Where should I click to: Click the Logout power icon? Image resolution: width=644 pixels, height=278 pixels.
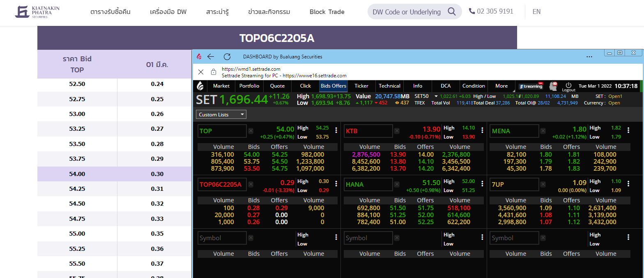pyautogui.click(x=568, y=86)
